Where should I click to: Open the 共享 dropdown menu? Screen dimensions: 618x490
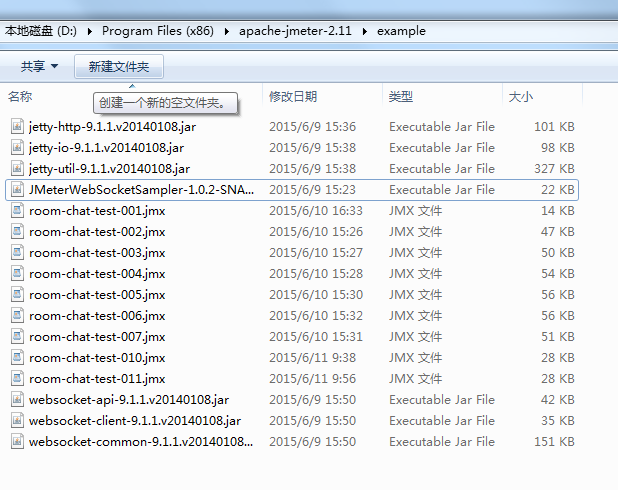click(39, 66)
